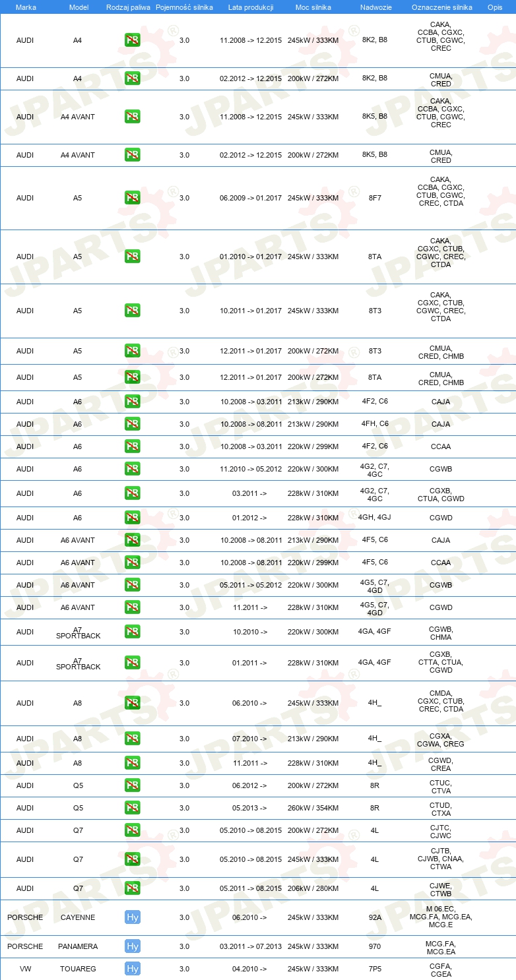The width and height of the screenshot is (516, 980).
Task: Click the 7P5 body code cell
Action: 375,969
